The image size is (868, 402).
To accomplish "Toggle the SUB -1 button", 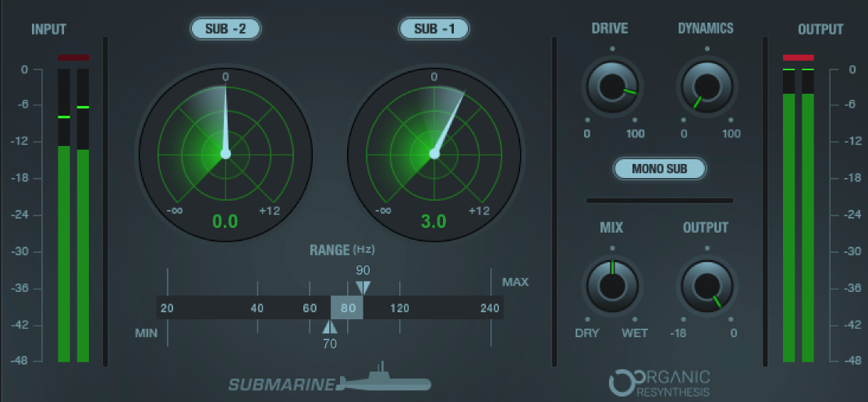I will (434, 30).
